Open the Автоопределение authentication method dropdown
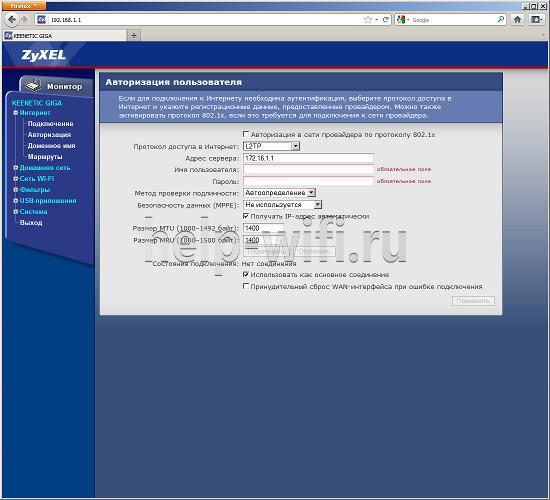The image size is (550, 500). 279,192
